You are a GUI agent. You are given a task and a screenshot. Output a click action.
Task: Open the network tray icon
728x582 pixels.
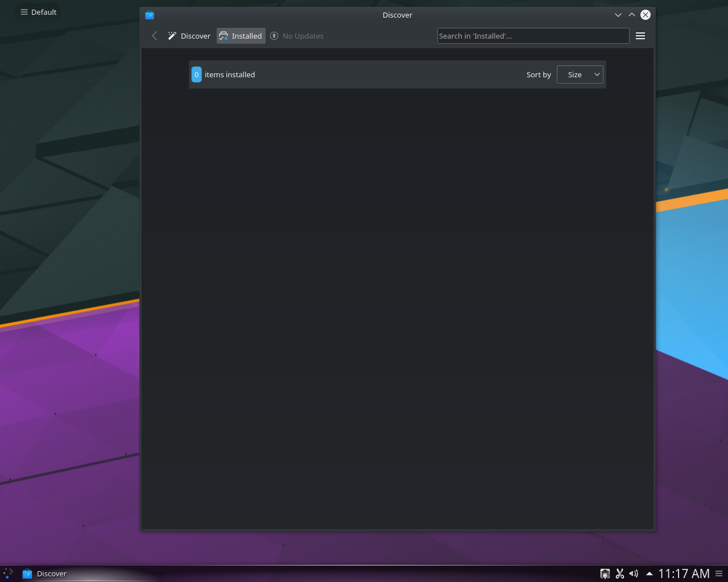605,574
